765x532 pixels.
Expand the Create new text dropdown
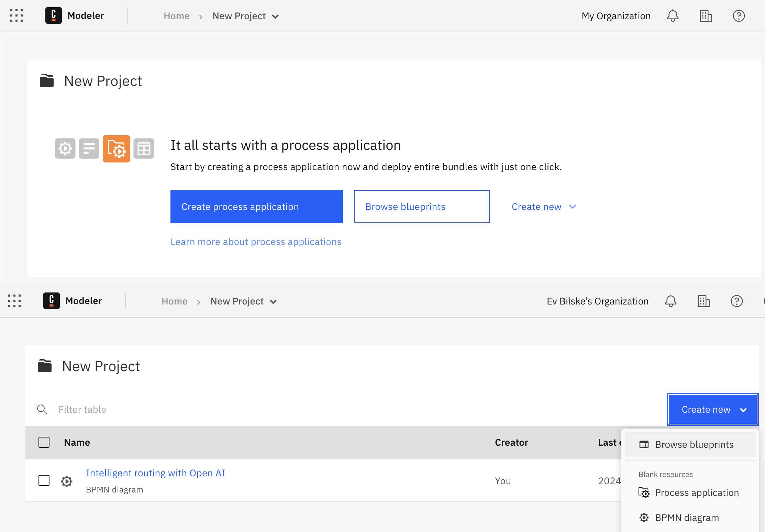tap(543, 207)
